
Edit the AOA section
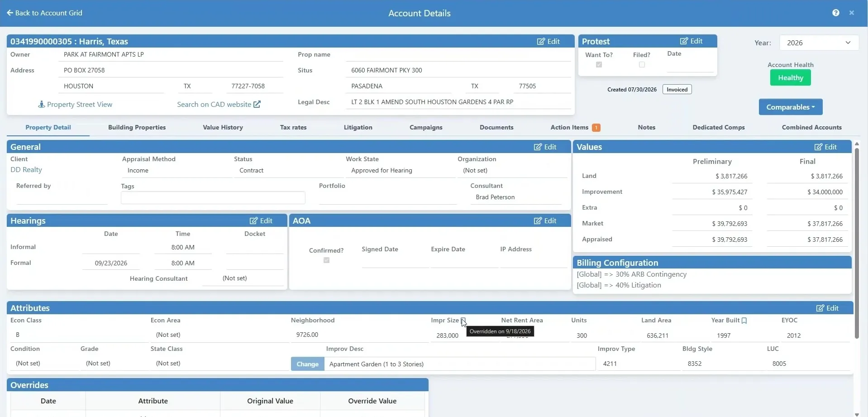[x=545, y=220]
